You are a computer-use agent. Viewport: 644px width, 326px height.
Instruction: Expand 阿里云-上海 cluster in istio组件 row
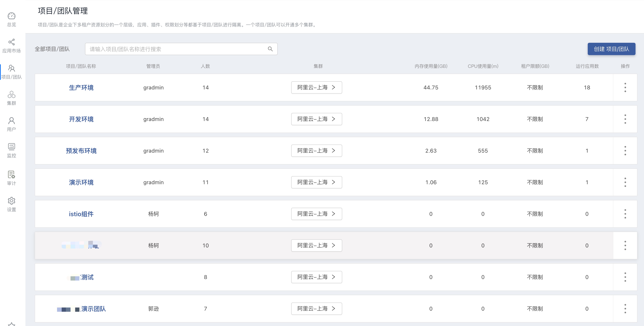point(316,214)
